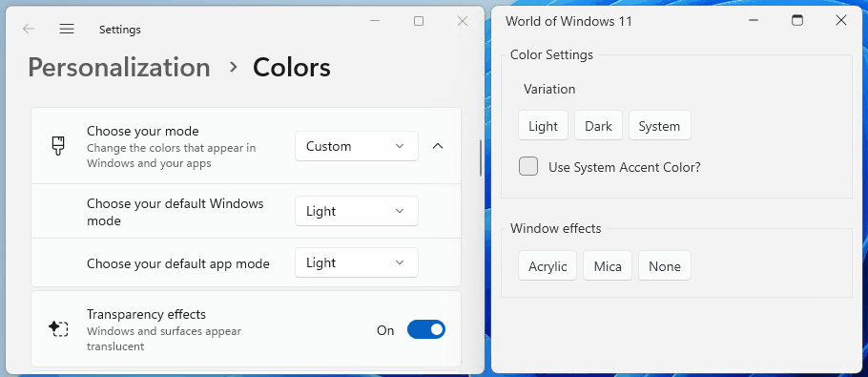This screenshot has width=868, height=377.
Task: Go back with the Settings back arrow
Action: coord(29,30)
